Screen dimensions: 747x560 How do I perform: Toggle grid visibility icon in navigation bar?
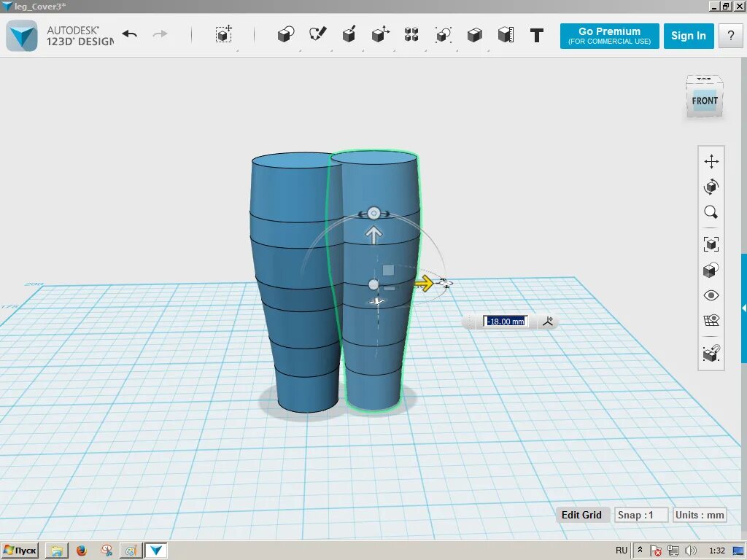(x=711, y=321)
